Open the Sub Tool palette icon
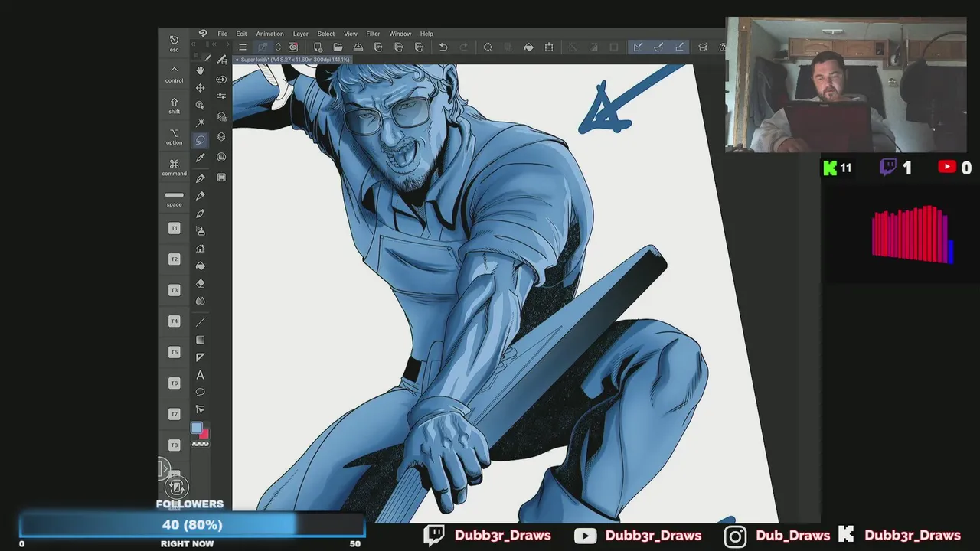Screen dimensions: 980x551 [x=221, y=60]
